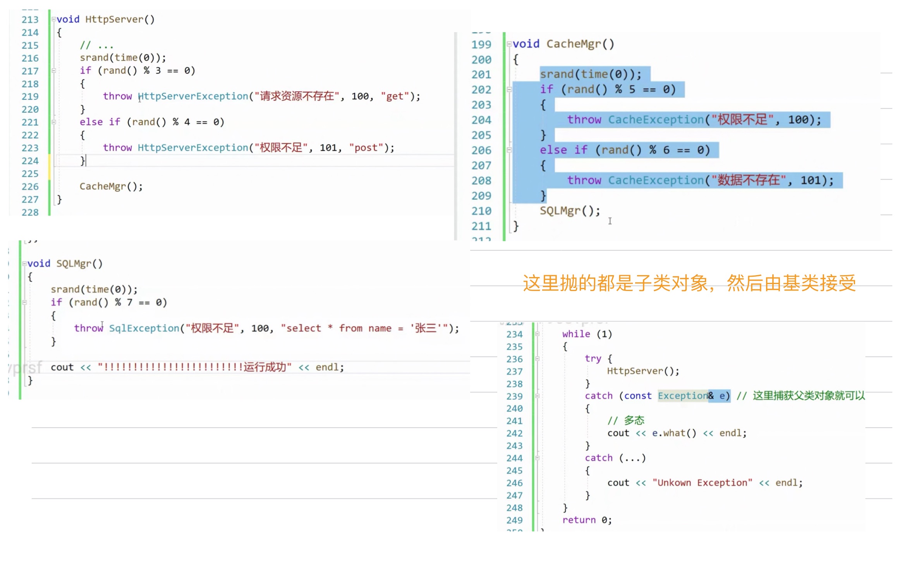Collapse the HttpServer function fold marker
This screenshot has height=577, width=924.
point(54,19)
